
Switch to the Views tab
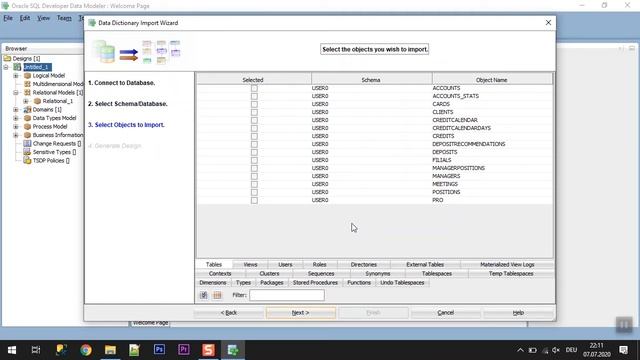coord(250,264)
